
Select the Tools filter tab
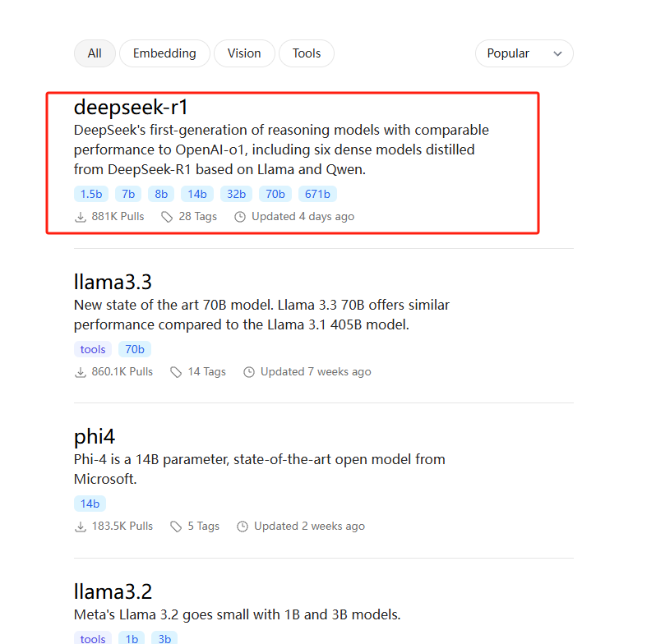(307, 53)
